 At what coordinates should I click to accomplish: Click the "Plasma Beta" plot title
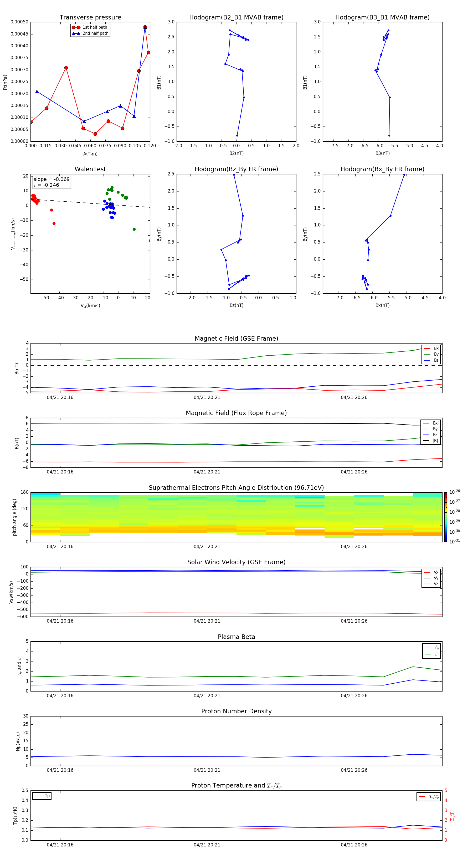(x=236, y=637)
